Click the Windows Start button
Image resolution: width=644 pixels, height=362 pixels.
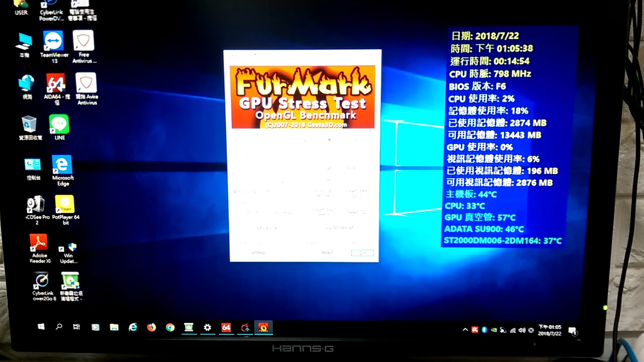click(41, 327)
